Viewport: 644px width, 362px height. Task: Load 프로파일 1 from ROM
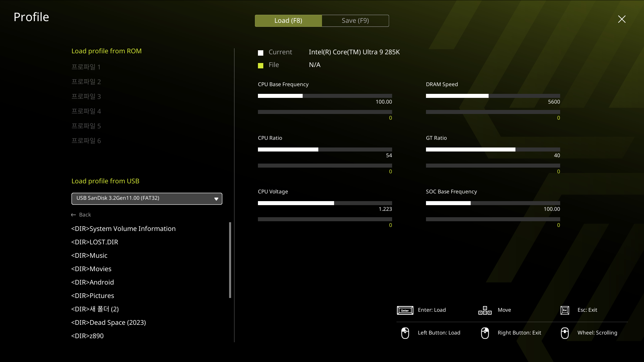click(86, 67)
